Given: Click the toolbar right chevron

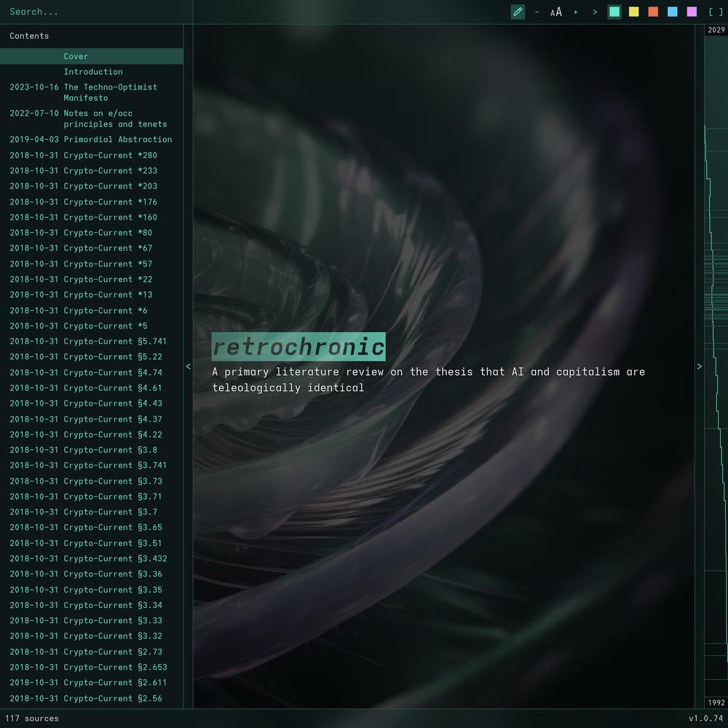Looking at the screenshot, I should point(595,12).
